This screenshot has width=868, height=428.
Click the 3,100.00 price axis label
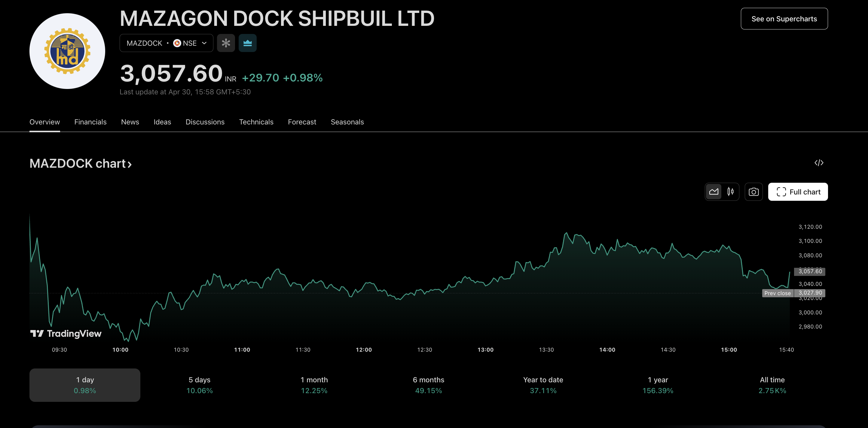[810, 241]
